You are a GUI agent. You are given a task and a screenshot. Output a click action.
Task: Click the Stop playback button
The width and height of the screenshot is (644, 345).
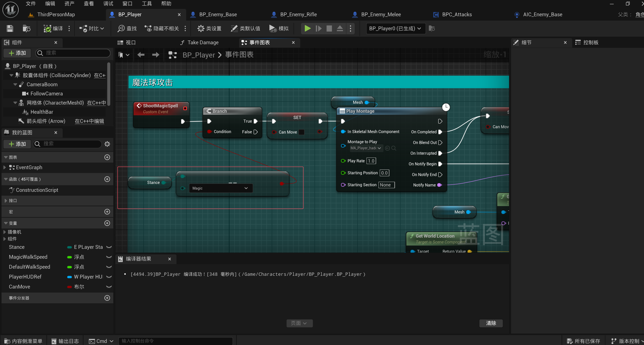tap(329, 28)
